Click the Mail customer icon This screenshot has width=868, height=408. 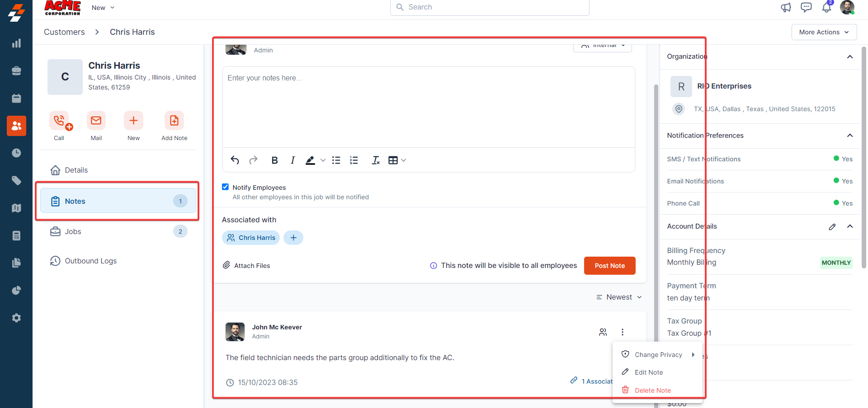coord(96,121)
